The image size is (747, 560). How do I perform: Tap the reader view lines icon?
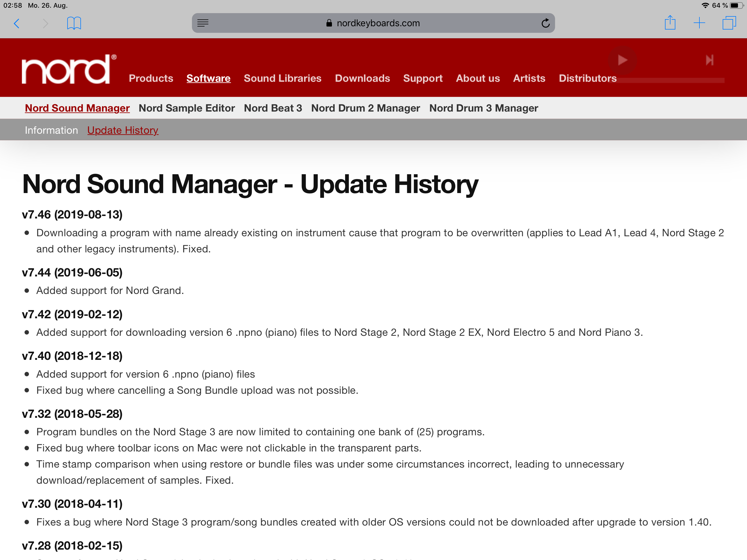[203, 23]
